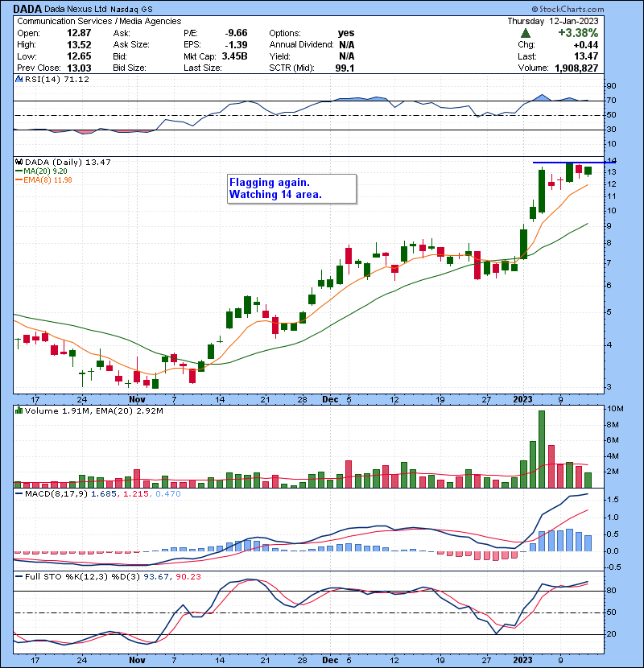The width and height of the screenshot is (644, 668).
Task: Click the green up-triangle change icon
Action: 526,33
